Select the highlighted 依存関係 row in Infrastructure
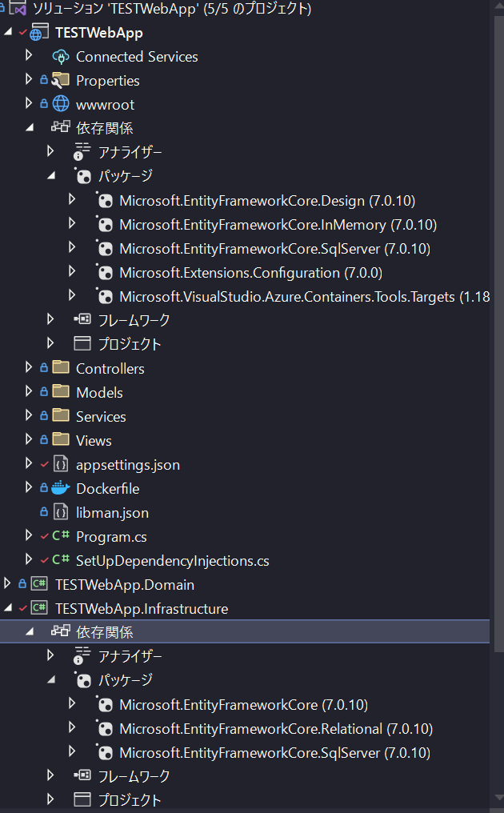The width and height of the screenshot is (504, 813). click(245, 631)
